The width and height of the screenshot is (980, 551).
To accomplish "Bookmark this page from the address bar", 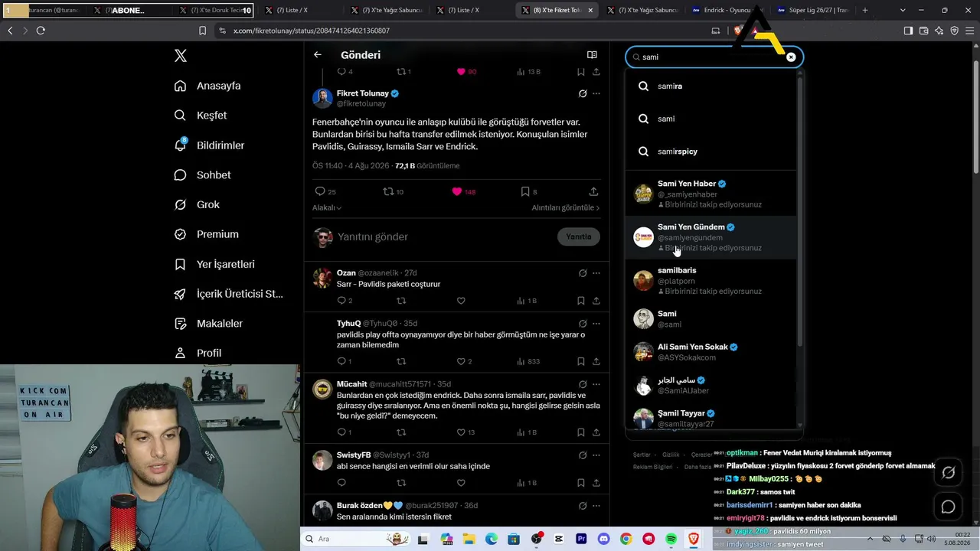I will (202, 31).
